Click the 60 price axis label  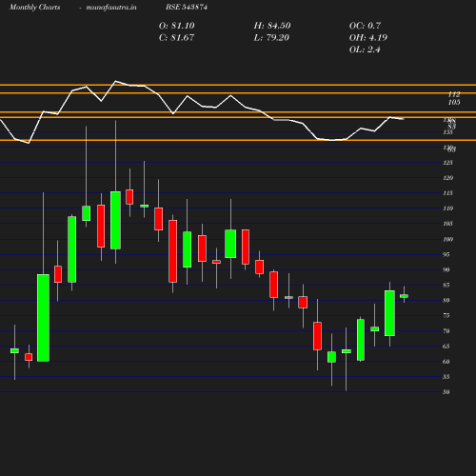[446, 361]
